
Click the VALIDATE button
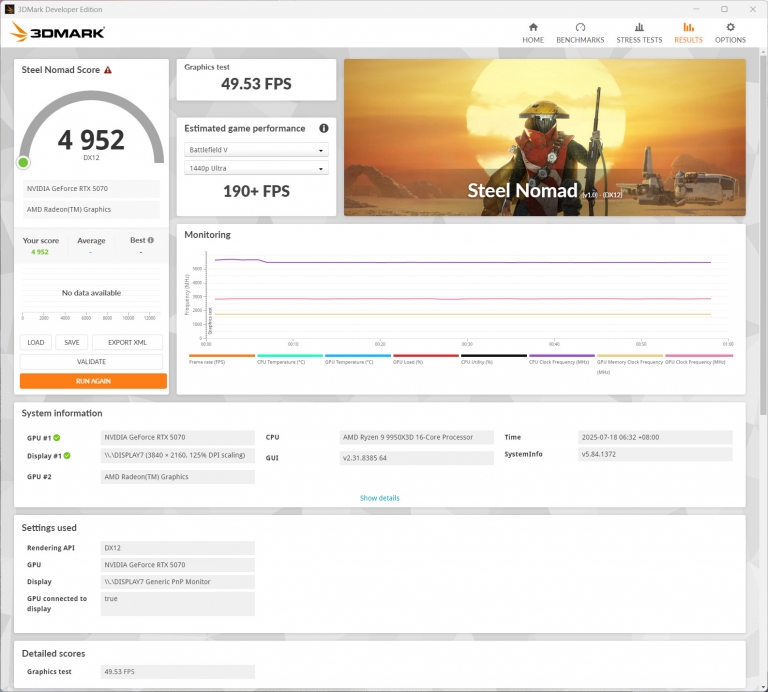coord(91,361)
